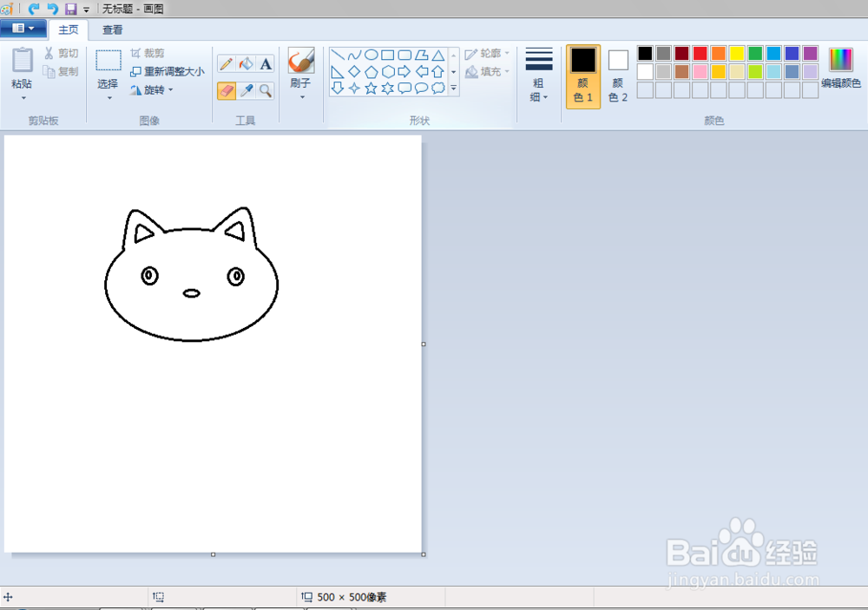Choose the Four-point star shape
The width and height of the screenshot is (868, 610).
pos(354,88)
